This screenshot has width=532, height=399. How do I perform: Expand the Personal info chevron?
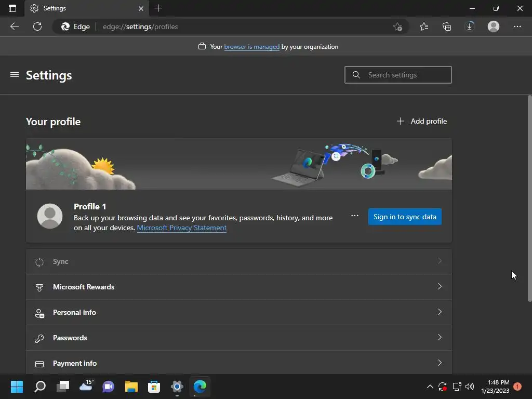pyautogui.click(x=440, y=312)
